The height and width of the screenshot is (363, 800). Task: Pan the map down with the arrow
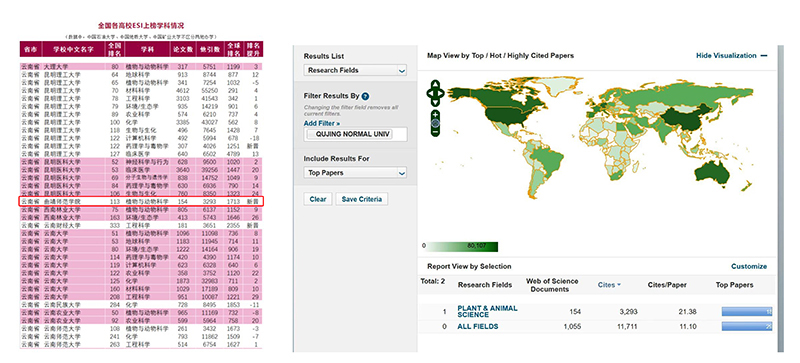(x=435, y=102)
